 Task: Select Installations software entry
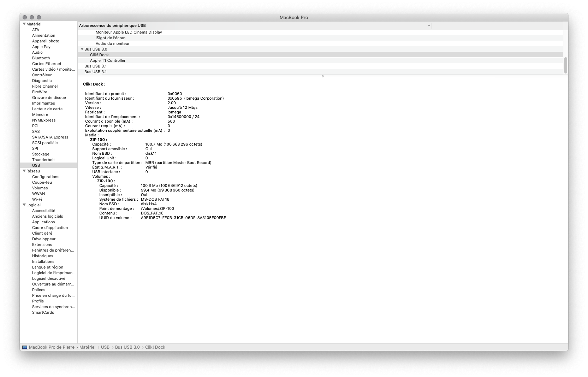point(43,261)
